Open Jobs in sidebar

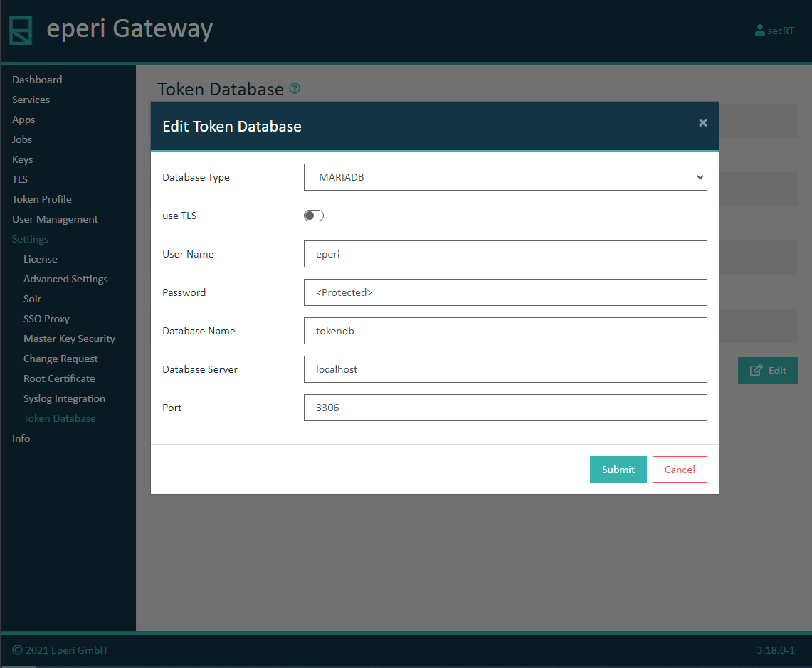22,139
